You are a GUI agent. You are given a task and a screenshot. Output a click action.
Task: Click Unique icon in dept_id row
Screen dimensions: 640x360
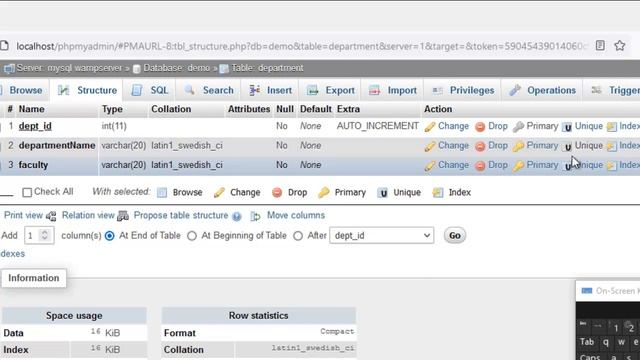tap(567, 127)
